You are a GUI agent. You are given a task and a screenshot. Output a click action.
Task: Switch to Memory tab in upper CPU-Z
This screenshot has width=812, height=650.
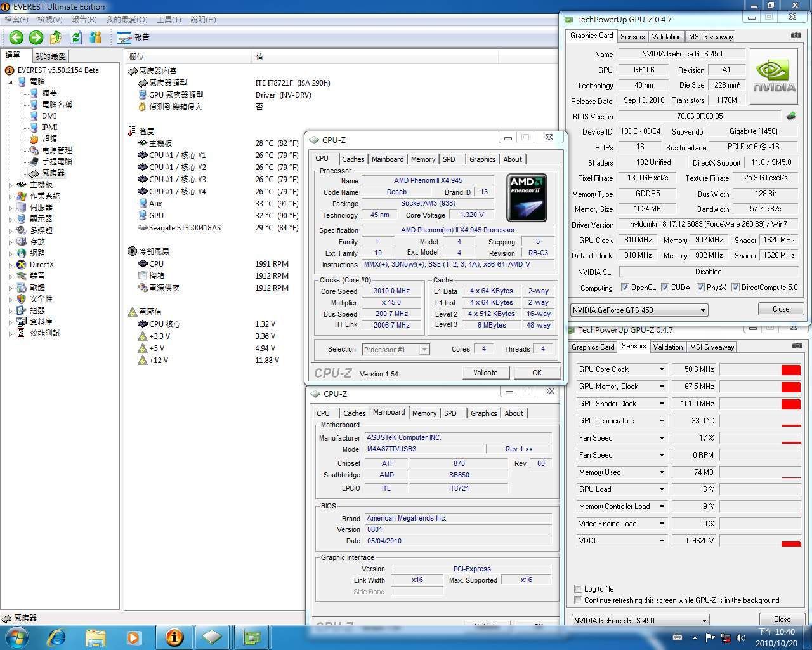(x=423, y=159)
